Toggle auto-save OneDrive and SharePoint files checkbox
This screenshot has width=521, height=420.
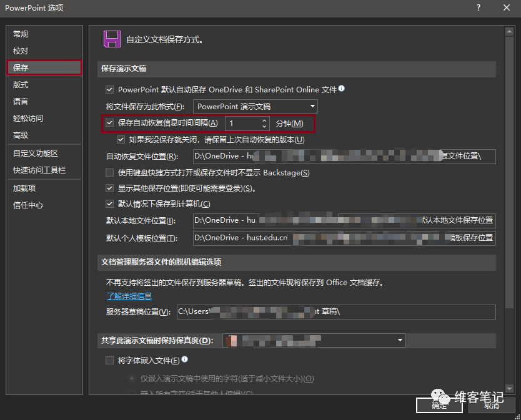click(x=110, y=89)
